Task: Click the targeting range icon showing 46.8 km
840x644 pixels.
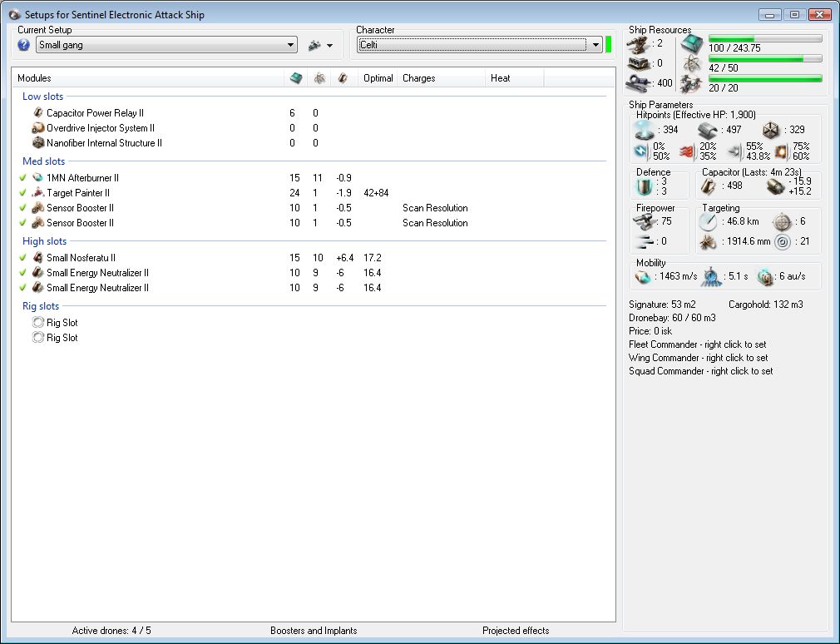Action: click(708, 222)
